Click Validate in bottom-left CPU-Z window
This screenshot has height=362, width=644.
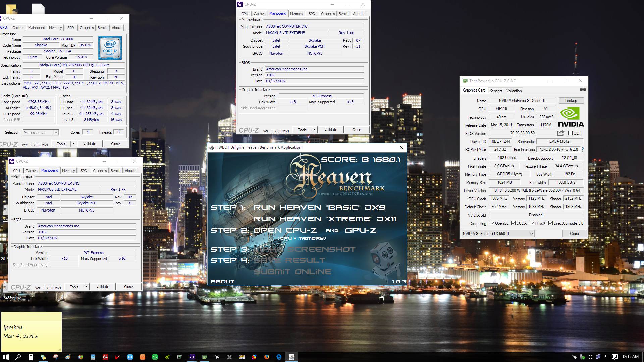[103, 287]
